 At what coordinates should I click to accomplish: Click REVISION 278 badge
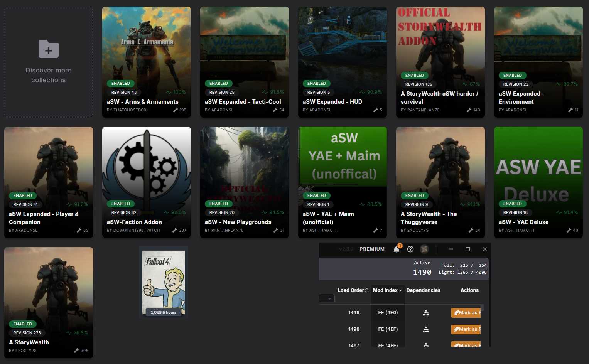(27, 333)
